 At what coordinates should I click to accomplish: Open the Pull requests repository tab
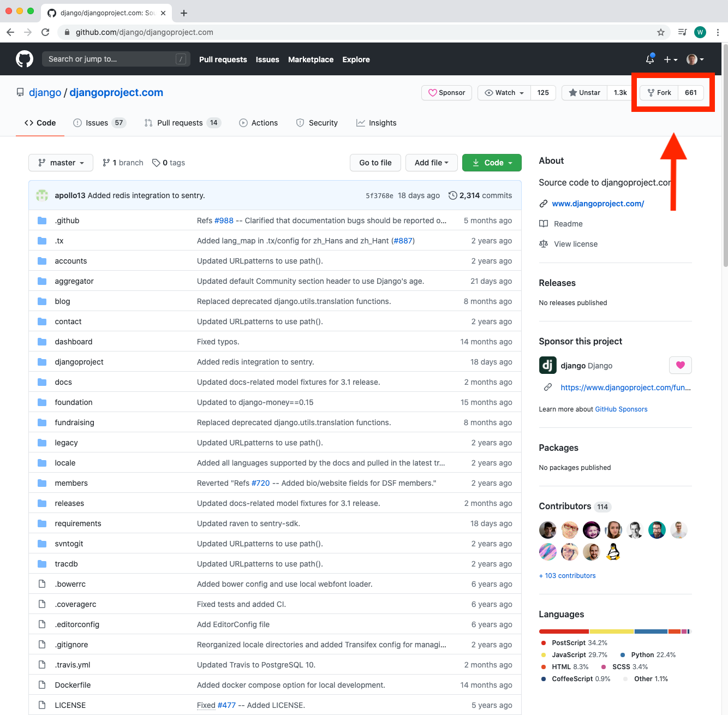click(182, 123)
